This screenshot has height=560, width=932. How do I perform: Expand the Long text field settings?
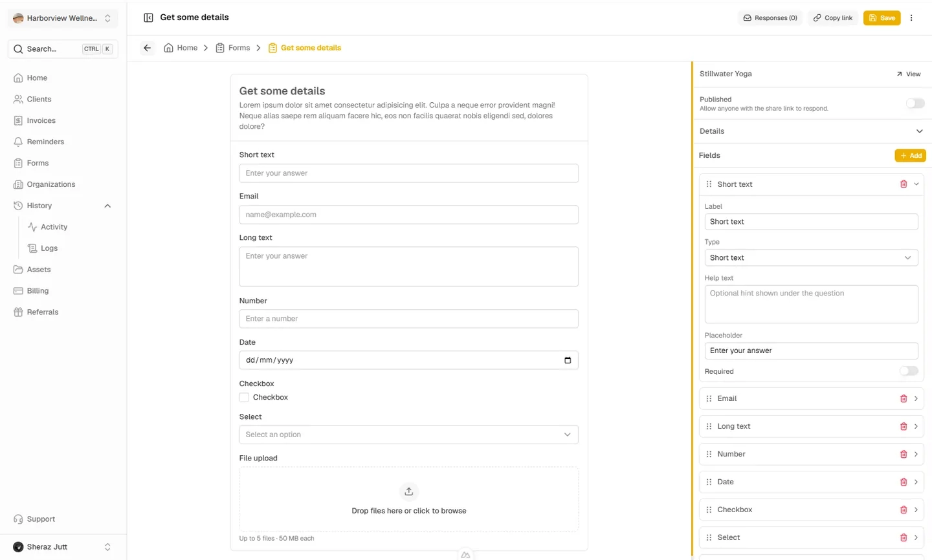(916, 426)
